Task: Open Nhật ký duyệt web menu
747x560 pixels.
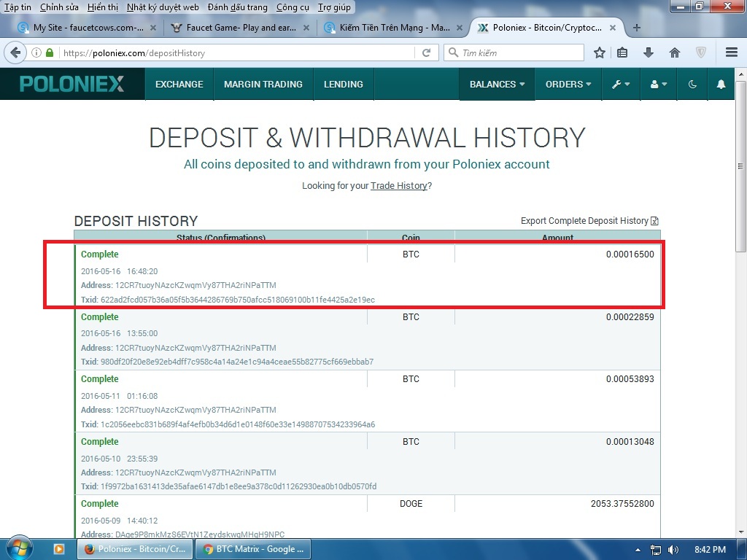Action: point(163,7)
